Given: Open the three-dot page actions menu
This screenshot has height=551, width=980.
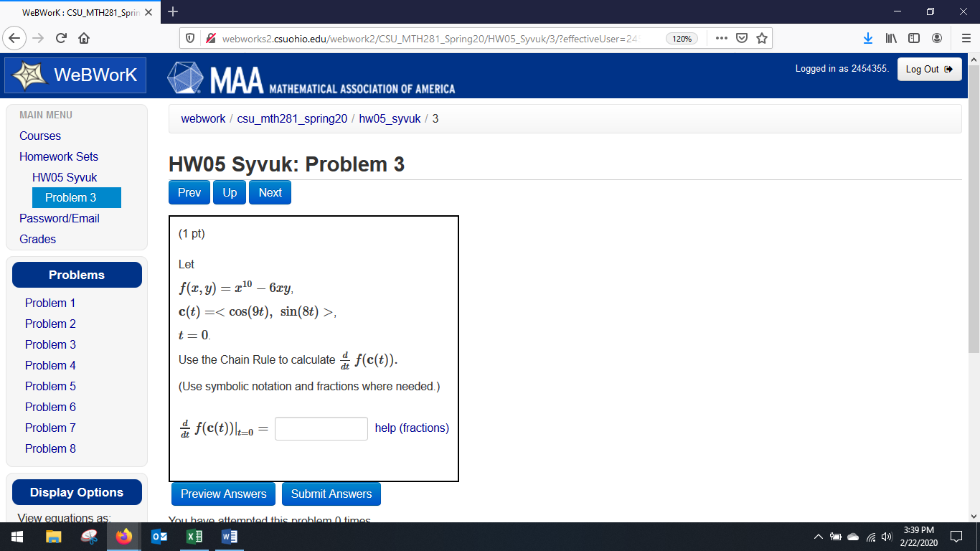Looking at the screenshot, I should coord(720,38).
